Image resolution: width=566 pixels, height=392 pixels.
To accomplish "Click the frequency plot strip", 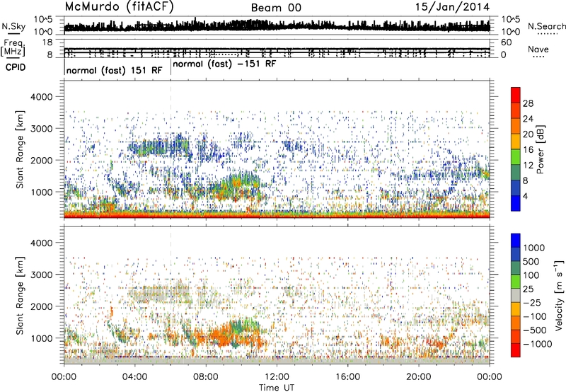I will pyautogui.click(x=277, y=48).
